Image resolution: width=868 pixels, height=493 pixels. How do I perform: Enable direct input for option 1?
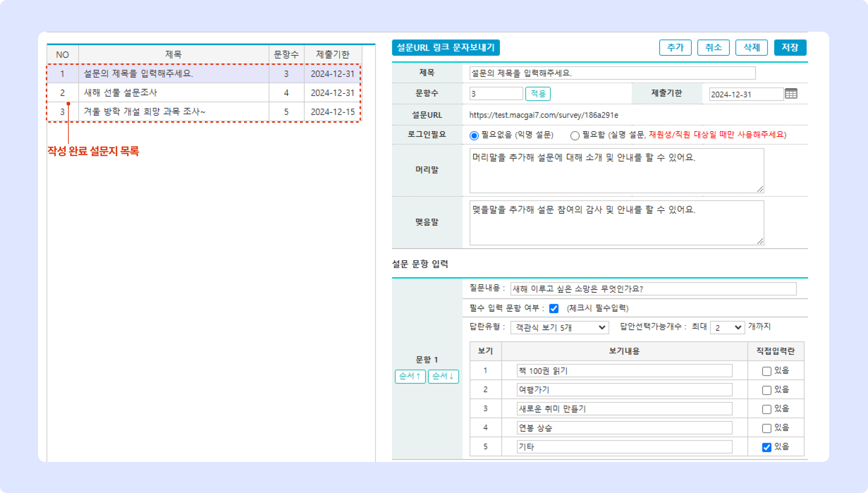click(766, 371)
